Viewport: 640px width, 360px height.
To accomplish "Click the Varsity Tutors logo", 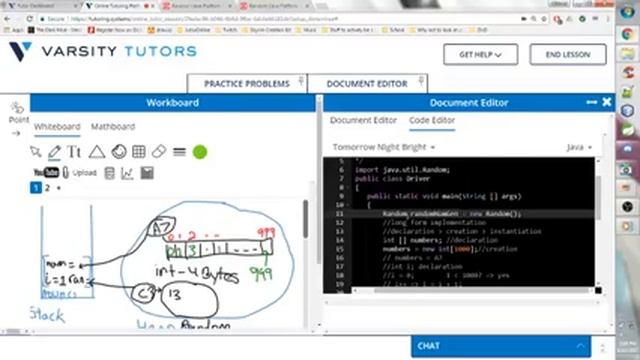I will pos(103,51).
